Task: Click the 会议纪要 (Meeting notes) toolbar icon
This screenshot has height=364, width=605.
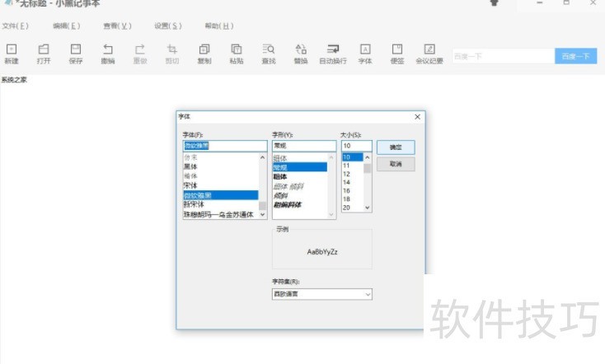Action: [x=429, y=54]
